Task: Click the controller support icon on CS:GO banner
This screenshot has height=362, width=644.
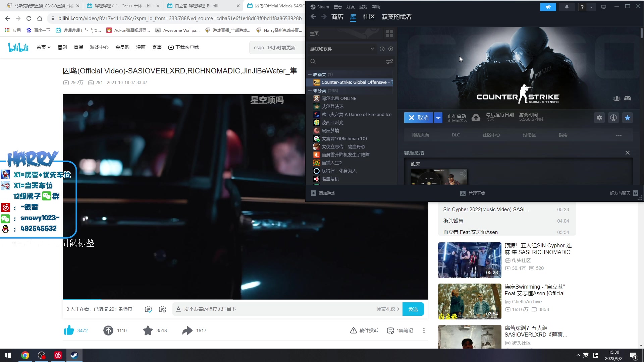Action: pyautogui.click(x=628, y=98)
